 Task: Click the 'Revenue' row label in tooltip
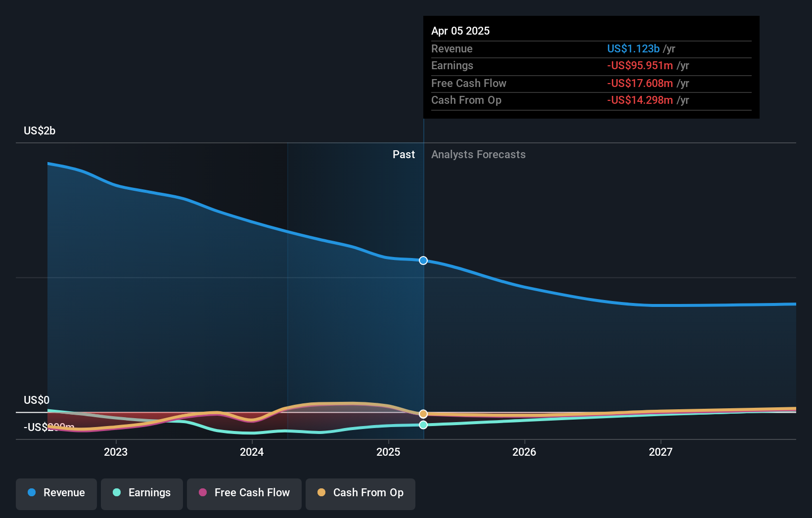click(452, 48)
